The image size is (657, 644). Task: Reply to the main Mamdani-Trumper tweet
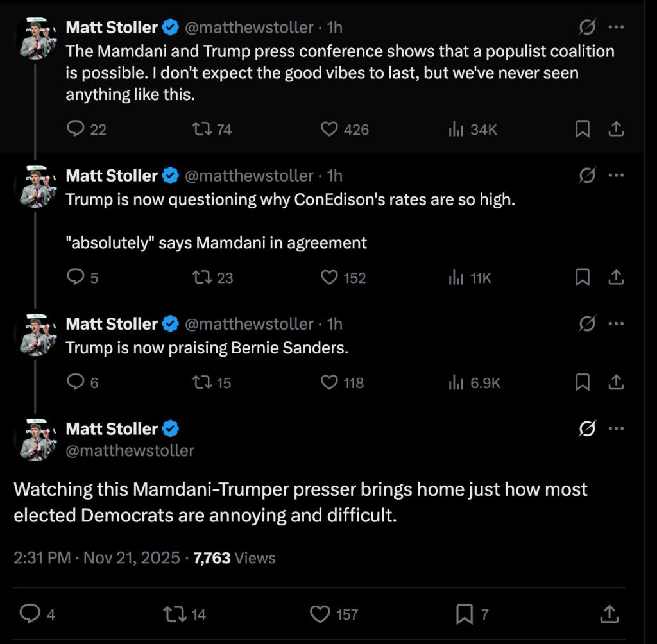(x=30, y=614)
